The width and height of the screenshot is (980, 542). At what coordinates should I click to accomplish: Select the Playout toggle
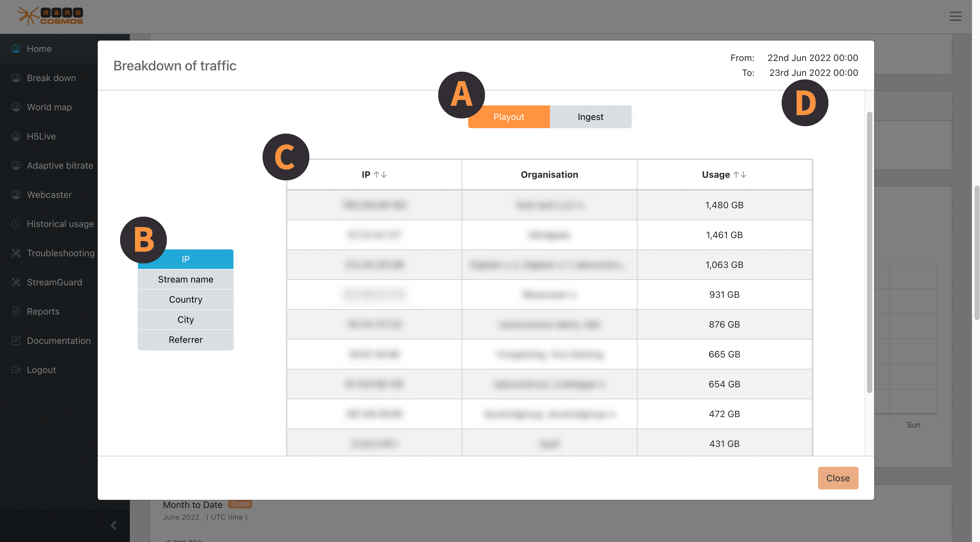(509, 117)
